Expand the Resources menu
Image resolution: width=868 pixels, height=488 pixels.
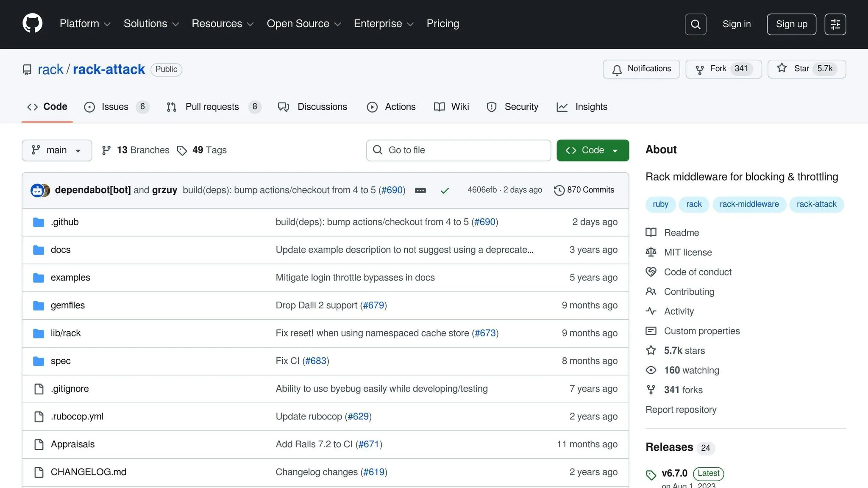[x=223, y=24]
